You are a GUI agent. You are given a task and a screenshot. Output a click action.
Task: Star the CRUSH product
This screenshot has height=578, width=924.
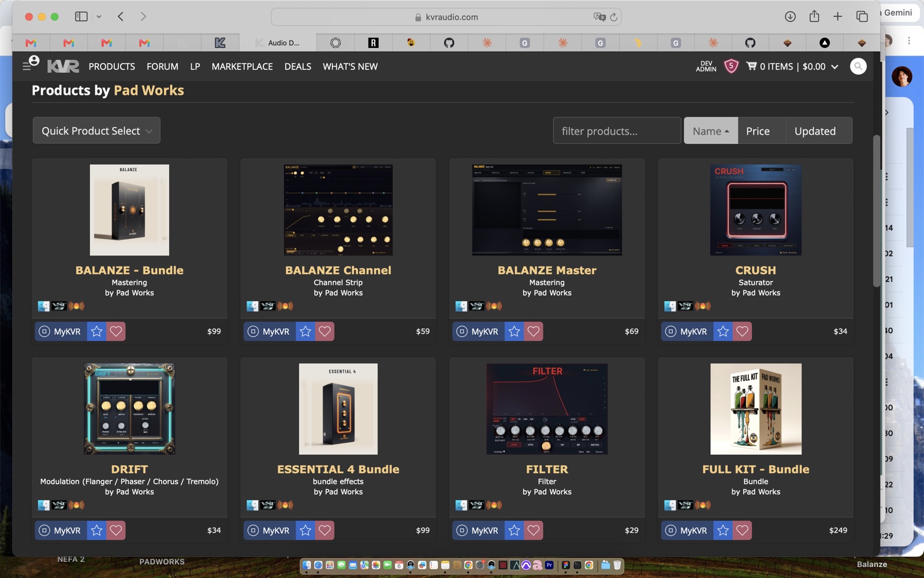pyautogui.click(x=723, y=331)
